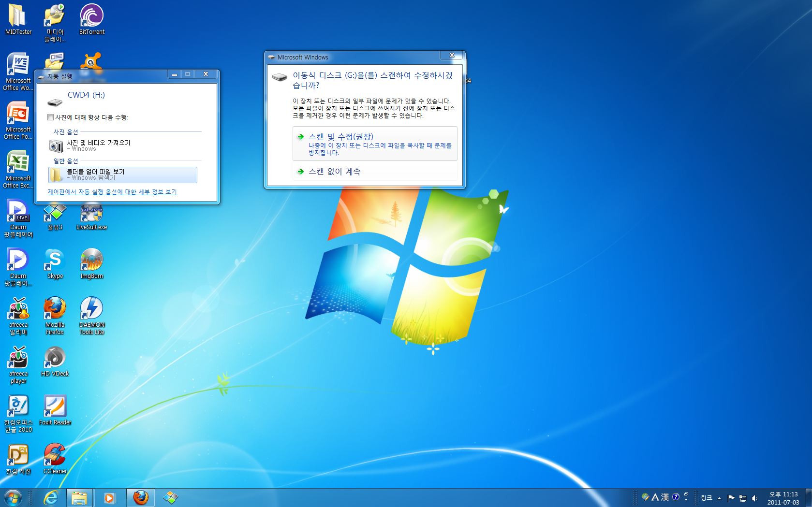
Task: Minimize the 자동 실행 window
Action: [x=175, y=74]
